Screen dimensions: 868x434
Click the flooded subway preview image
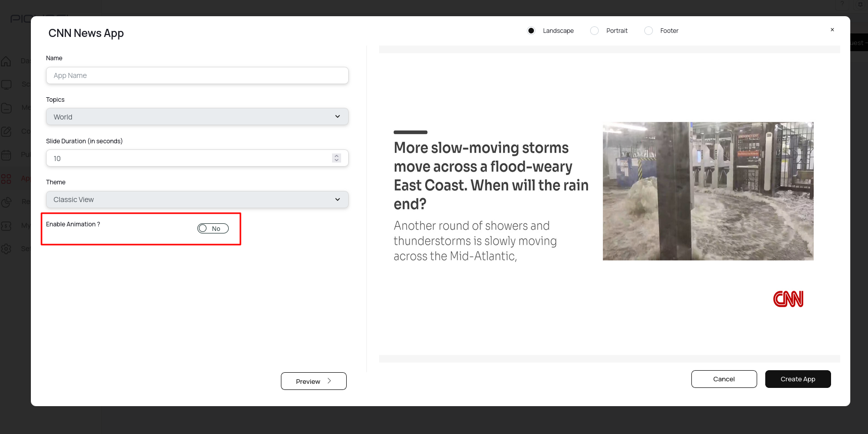pyautogui.click(x=708, y=191)
